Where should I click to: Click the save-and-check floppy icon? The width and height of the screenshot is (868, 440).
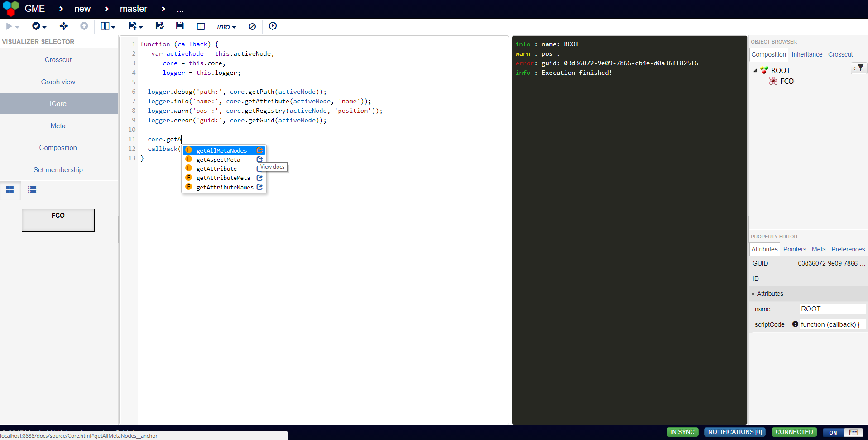click(x=159, y=26)
